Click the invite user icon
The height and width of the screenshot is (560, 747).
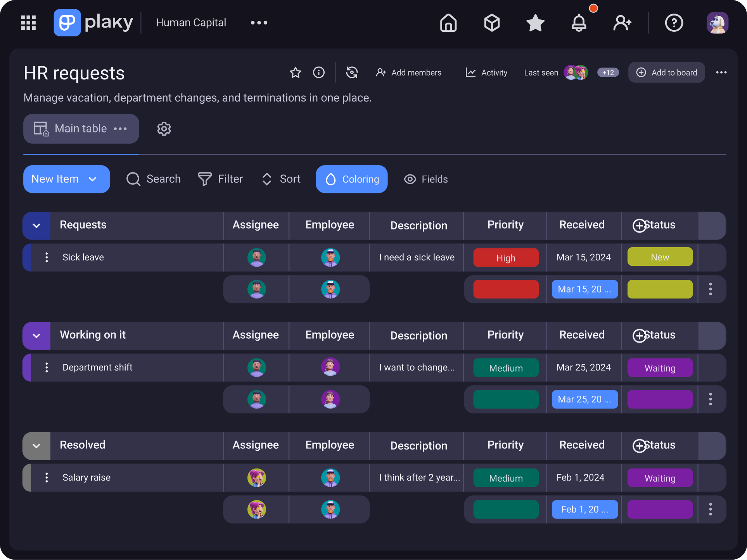click(622, 22)
